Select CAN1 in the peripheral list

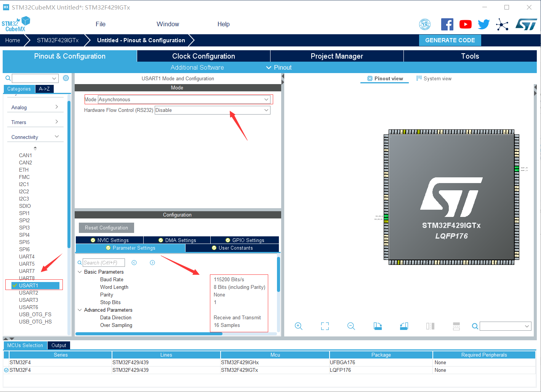point(26,155)
